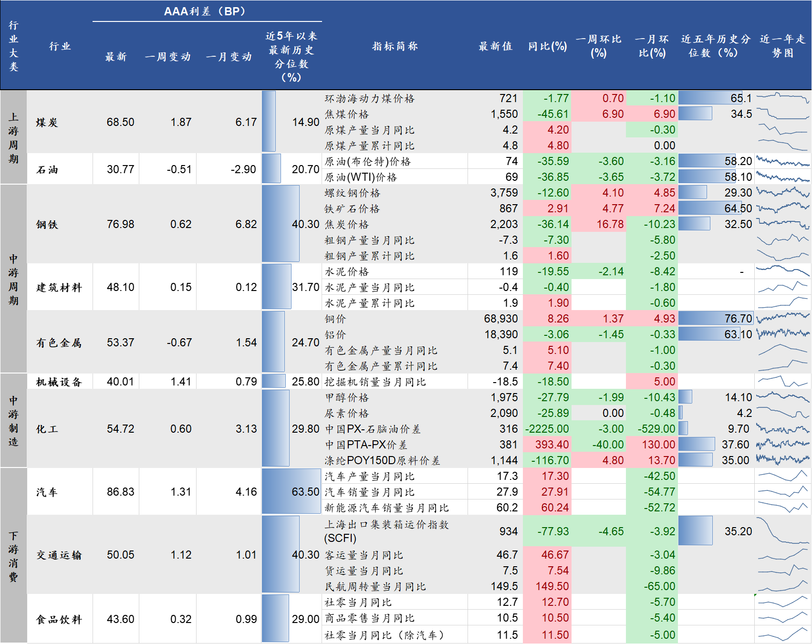Screen dimensions: 812x644
Task: Select the 上海出口集装箱运价指数 trend sparkline
Action: [x=783, y=531]
